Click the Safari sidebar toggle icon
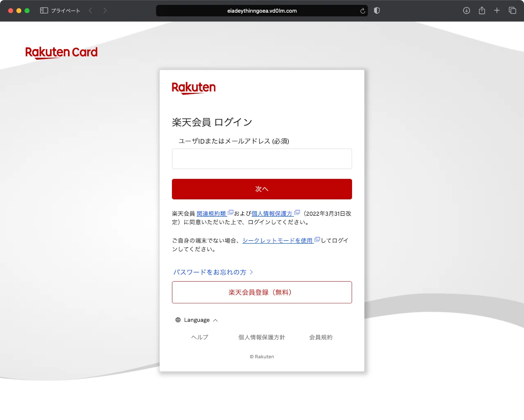The height and width of the screenshot is (420, 524). pyautogui.click(x=44, y=11)
